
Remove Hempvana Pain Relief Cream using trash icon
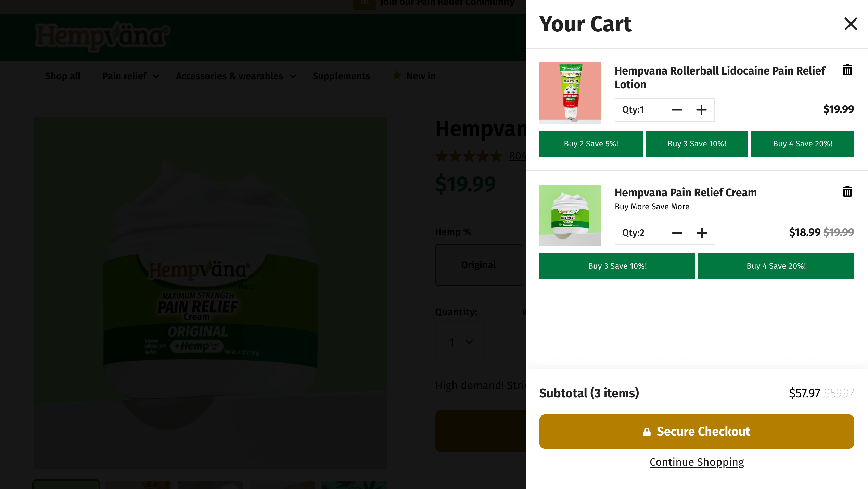pyautogui.click(x=847, y=192)
